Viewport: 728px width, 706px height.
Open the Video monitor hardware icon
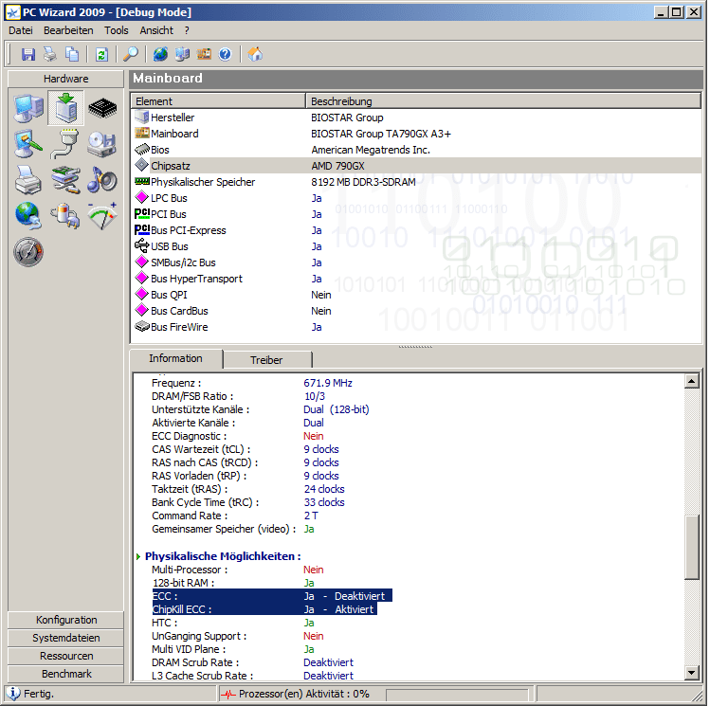coord(28,144)
